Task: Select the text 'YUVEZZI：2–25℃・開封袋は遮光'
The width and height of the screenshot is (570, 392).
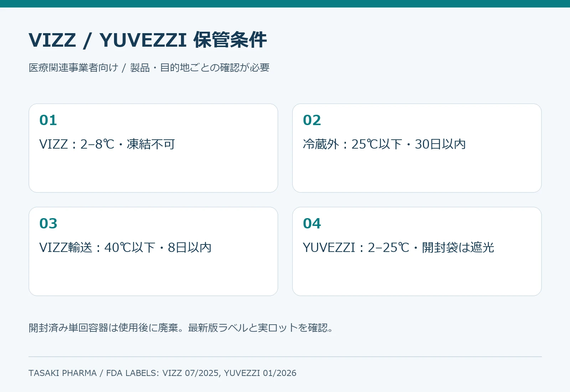Action: click(x=399, y=248)
